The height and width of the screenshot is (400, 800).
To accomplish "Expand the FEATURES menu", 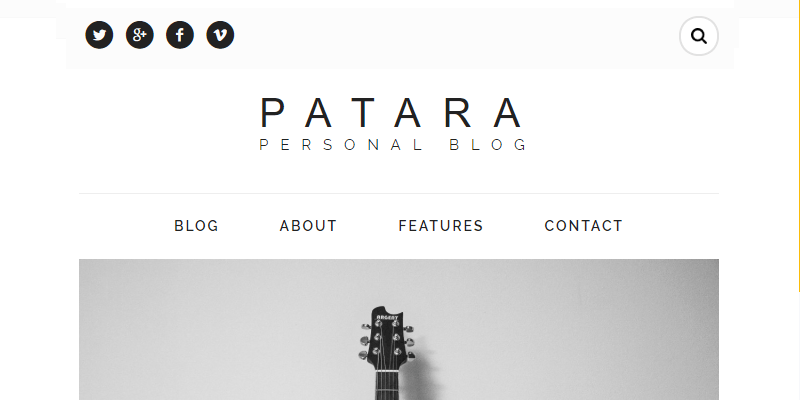I will (x=441, y=226).
